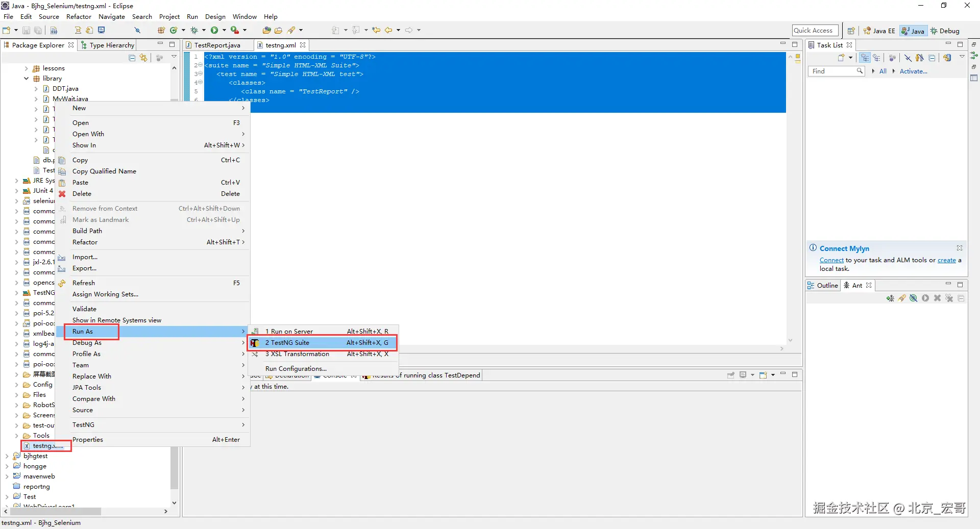Viewport: 980px width, 529px height.
Task: Toggle Scheduled presentation in Task List
Action: pyautogui.click(x=876, y=58)
